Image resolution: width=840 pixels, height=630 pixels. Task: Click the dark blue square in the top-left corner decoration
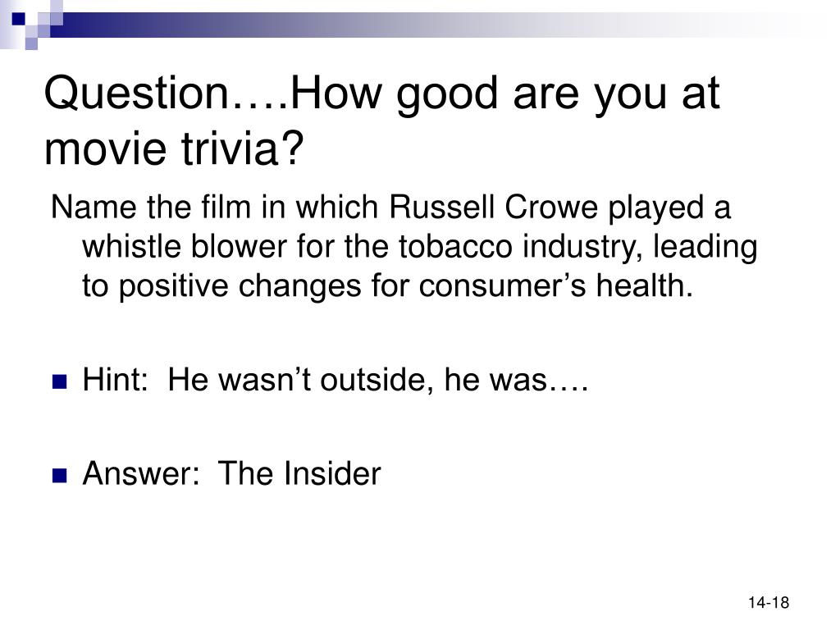[18, 18]
